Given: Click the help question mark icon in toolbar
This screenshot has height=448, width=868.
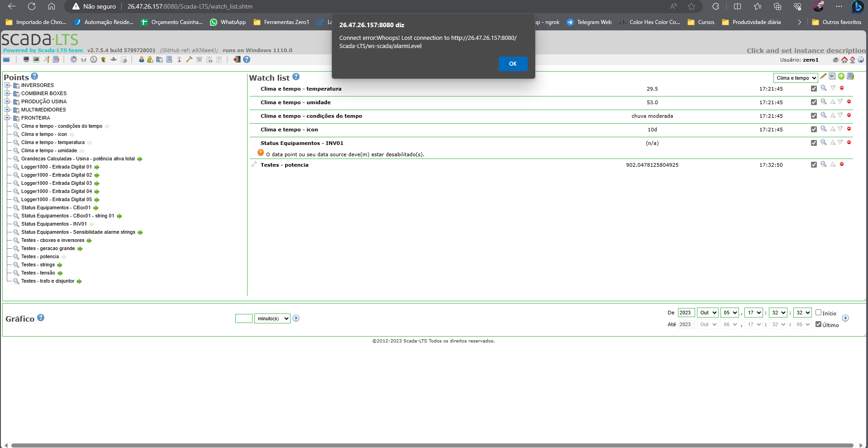Looking at the screenshot, I should (247, 59).
